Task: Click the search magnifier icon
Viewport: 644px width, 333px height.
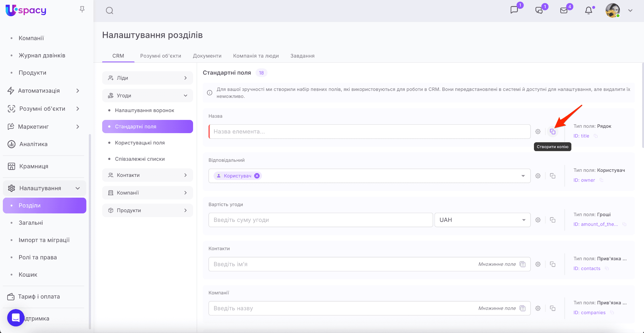Action: click(109, 11)
